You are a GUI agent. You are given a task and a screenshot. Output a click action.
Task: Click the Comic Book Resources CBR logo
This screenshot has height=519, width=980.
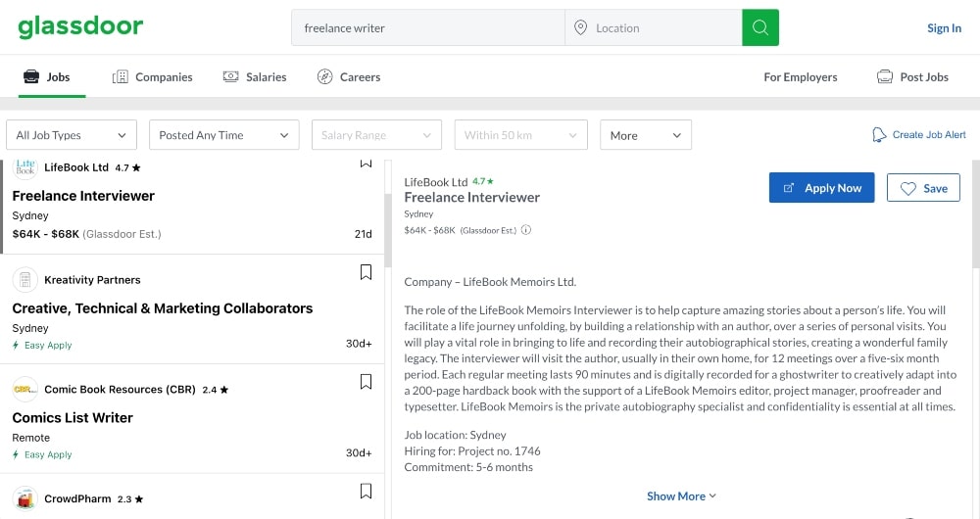pos(25,389)
